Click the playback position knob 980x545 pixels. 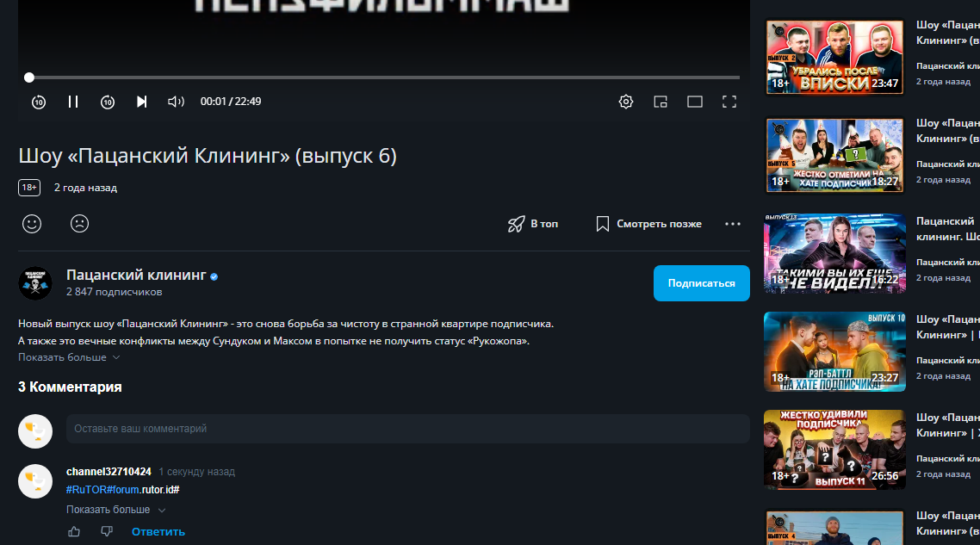click(28, 77)
